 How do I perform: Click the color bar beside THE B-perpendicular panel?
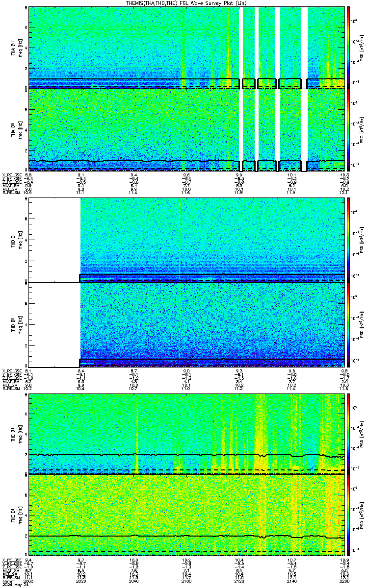click(348, 434)
